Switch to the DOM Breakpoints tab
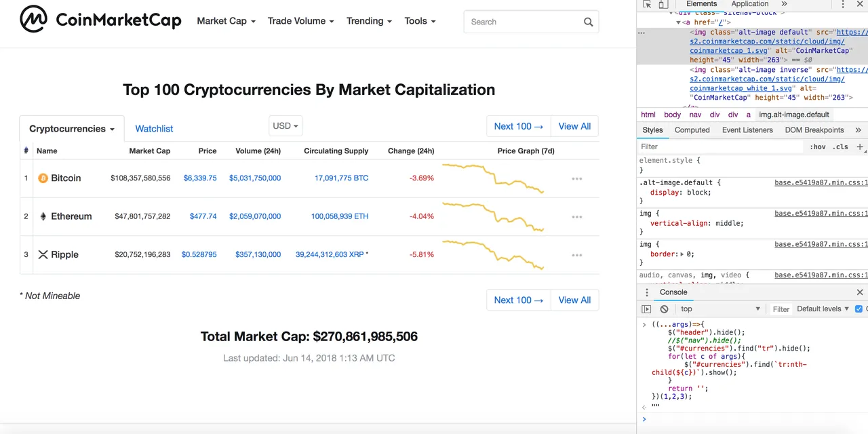Screen dimensions: 868x434 tap(814, 130)
